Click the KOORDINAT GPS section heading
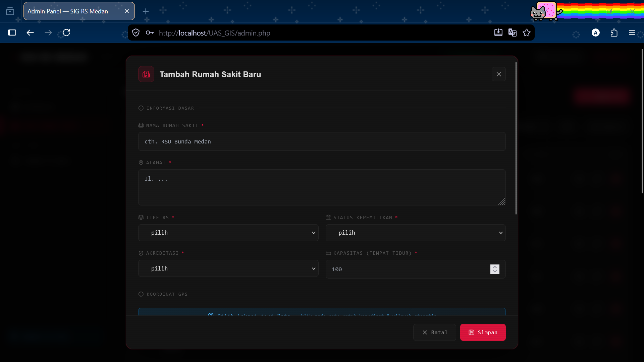The width and height of the screenshot is (644, 362). (x=167, y=294)
